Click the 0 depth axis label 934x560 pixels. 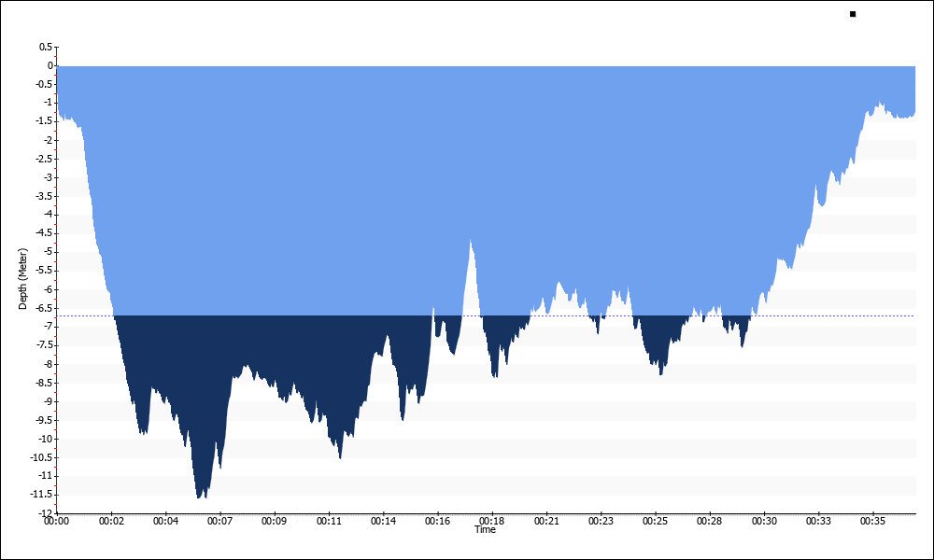tap(50, 65)
